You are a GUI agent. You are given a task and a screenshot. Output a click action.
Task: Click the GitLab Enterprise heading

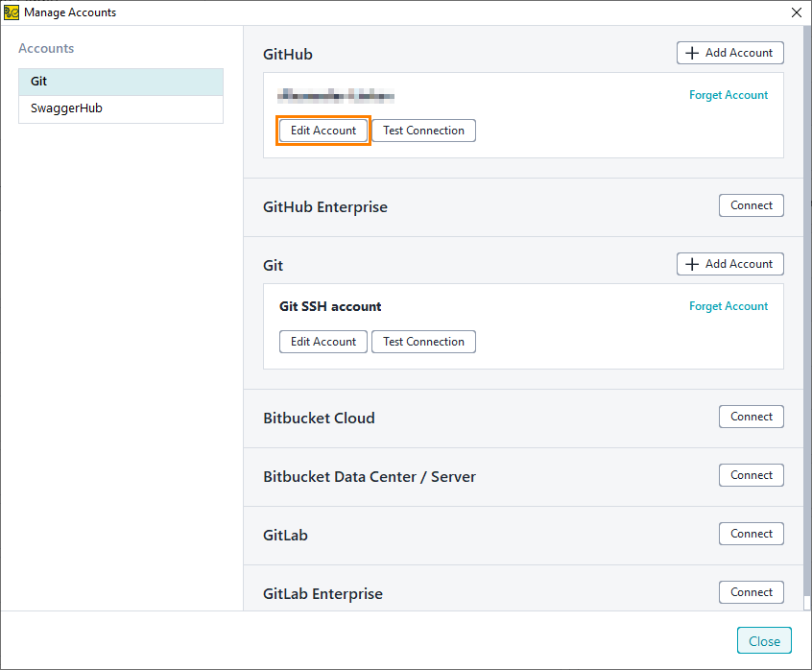(x=322, y=594)
